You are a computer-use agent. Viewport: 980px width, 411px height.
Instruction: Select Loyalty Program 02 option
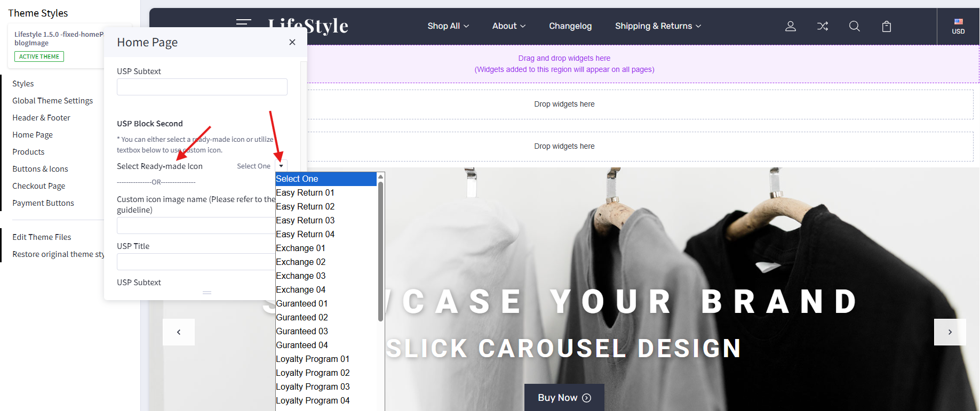tap(313, 373)
